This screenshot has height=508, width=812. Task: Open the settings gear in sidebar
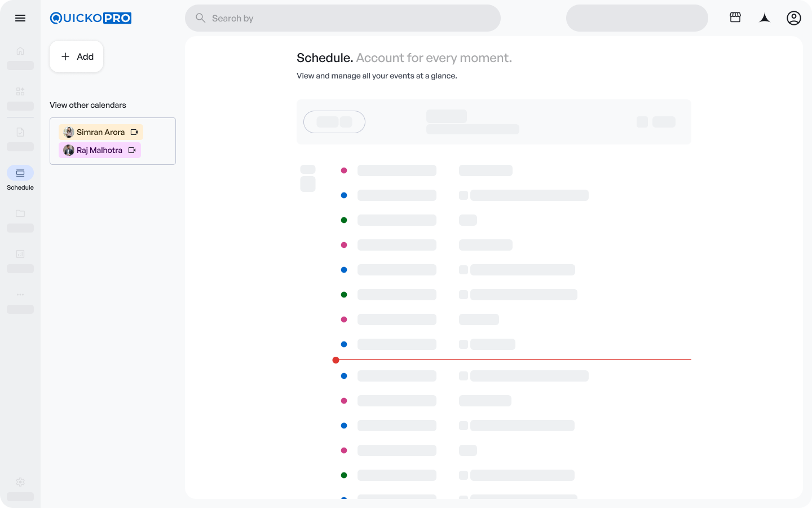(20, 482)
